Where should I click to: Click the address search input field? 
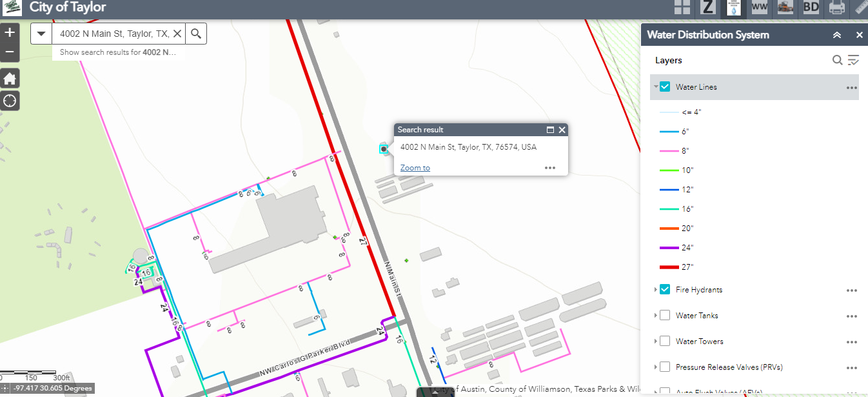point(113,34)
